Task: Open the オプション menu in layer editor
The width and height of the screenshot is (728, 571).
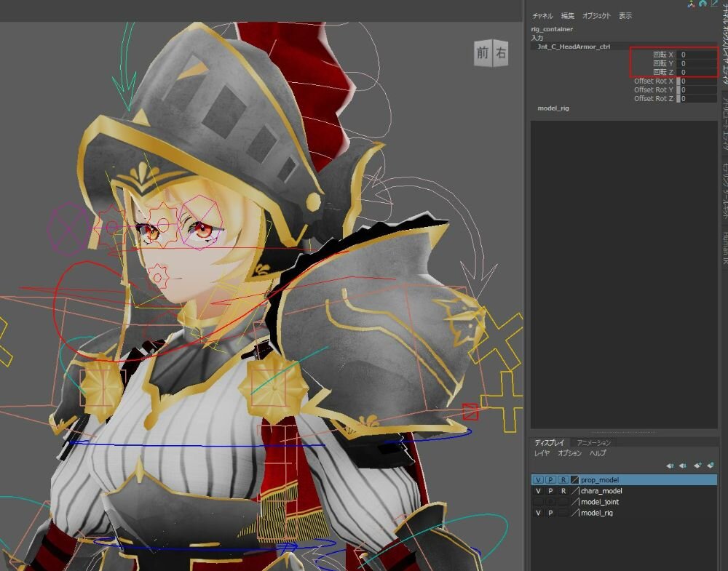Action: pyautogui.click(x=569, y=453)
